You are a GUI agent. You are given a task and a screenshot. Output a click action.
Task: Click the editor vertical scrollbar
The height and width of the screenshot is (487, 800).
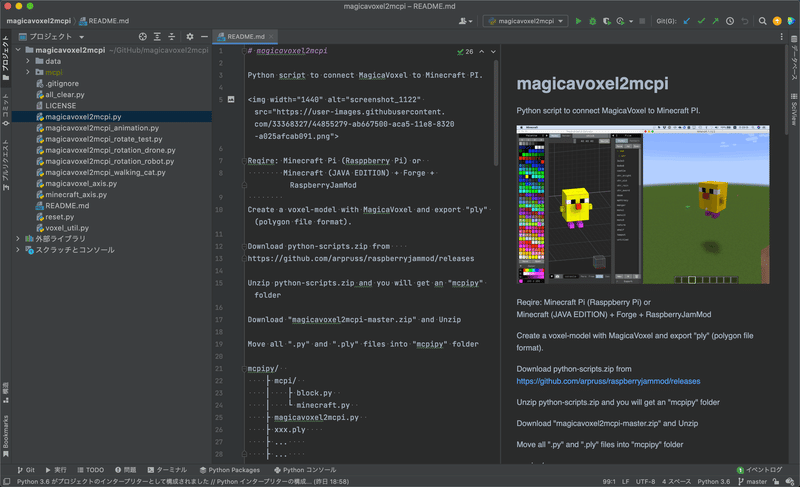coord(495,112)
